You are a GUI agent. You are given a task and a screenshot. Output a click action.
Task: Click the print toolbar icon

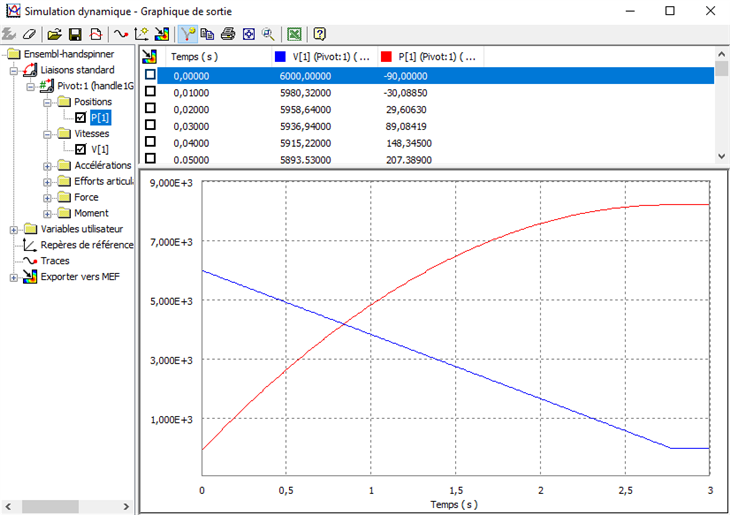coord(228,34)
